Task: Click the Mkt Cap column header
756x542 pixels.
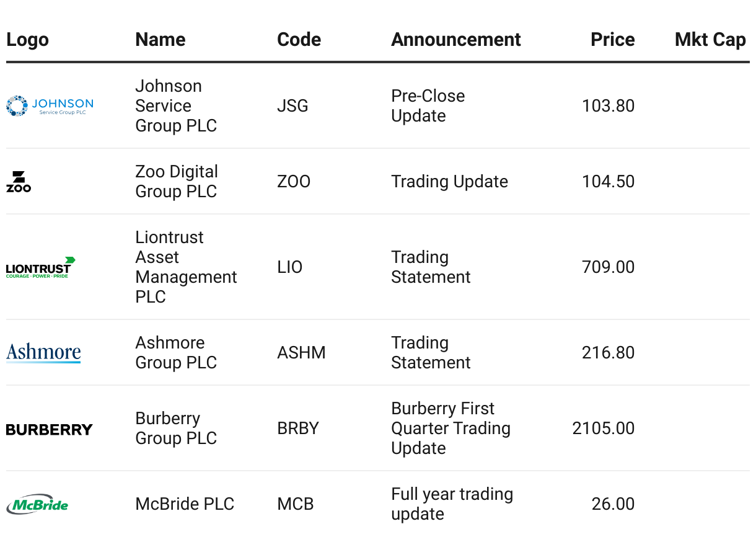Action: (710, 40)
